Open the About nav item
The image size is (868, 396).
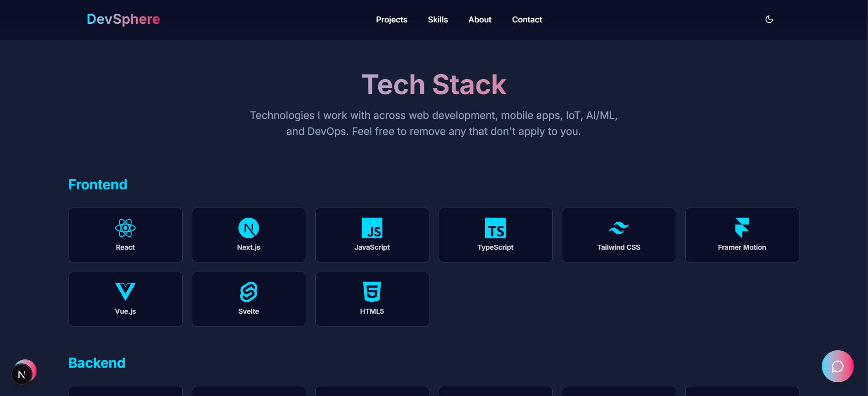coord(480,20)
